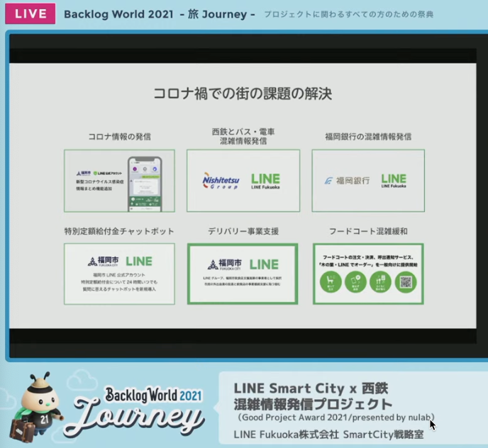Click the smartphone mockup in the corona info card
The image size is (488, 448).
click(x=145, y=184)
